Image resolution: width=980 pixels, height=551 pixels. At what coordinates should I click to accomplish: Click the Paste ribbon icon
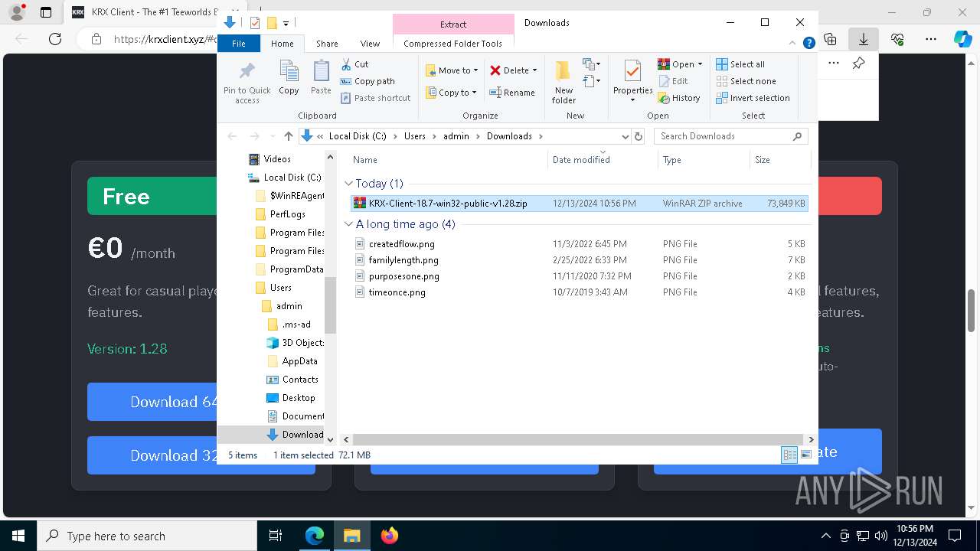[321, 78]
